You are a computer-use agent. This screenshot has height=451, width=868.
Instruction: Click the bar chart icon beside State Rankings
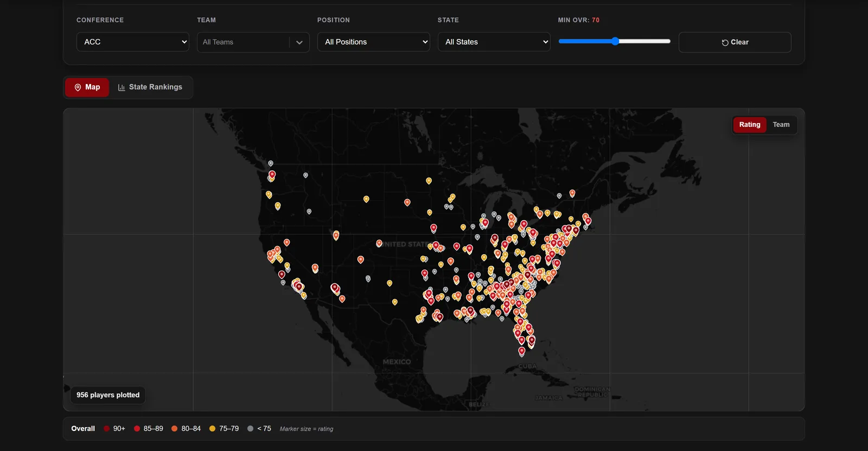tap(122, 87)
